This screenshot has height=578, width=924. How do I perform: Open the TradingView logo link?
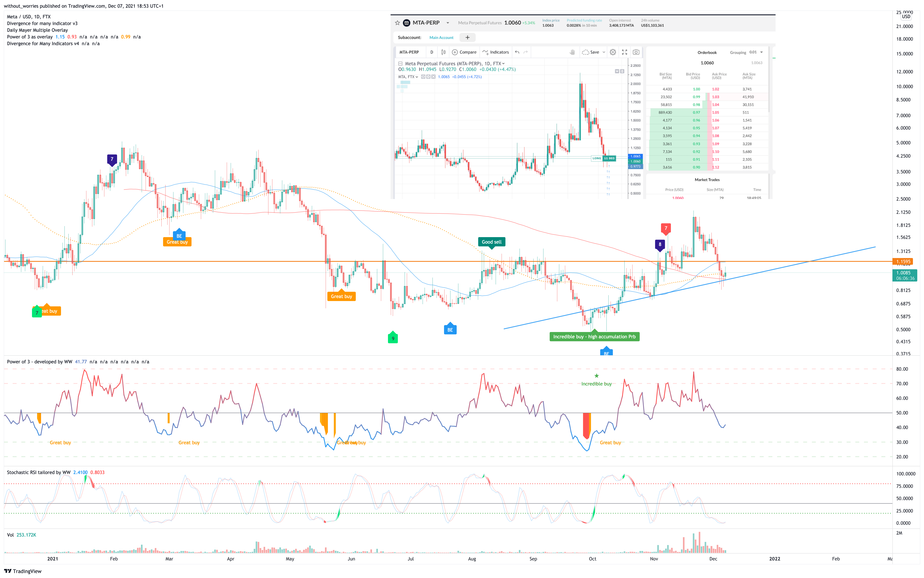click(23, 571)
